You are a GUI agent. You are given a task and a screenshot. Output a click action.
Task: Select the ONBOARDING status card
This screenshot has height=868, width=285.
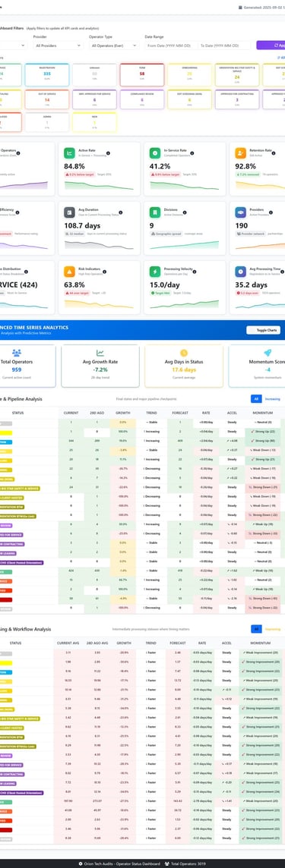click(190, 74)
